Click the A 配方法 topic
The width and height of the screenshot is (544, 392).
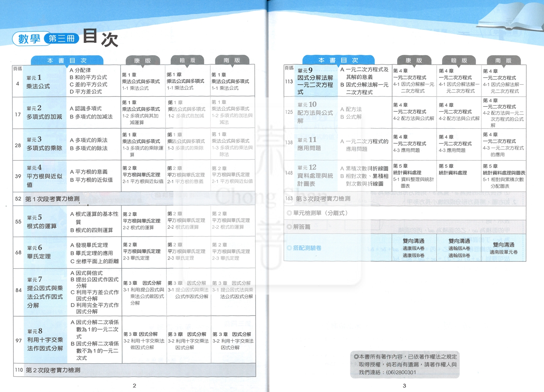click(x=351, y=109)
